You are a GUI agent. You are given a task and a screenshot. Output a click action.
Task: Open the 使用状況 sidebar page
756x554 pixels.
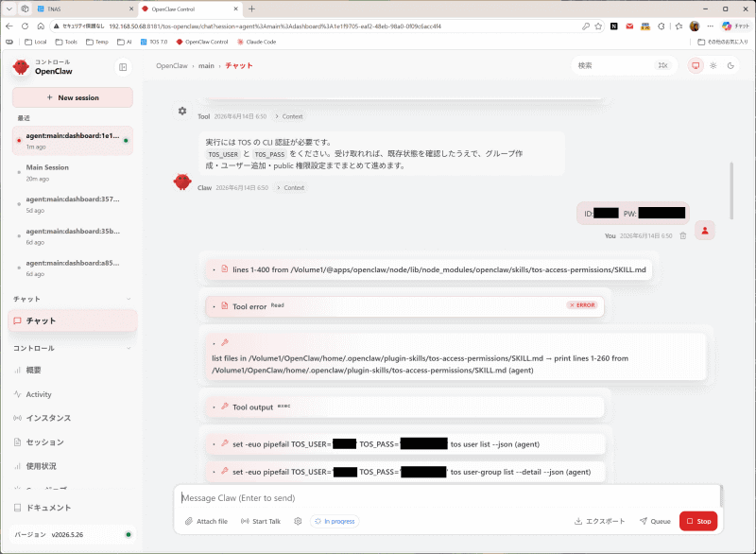tap(73, 466)
